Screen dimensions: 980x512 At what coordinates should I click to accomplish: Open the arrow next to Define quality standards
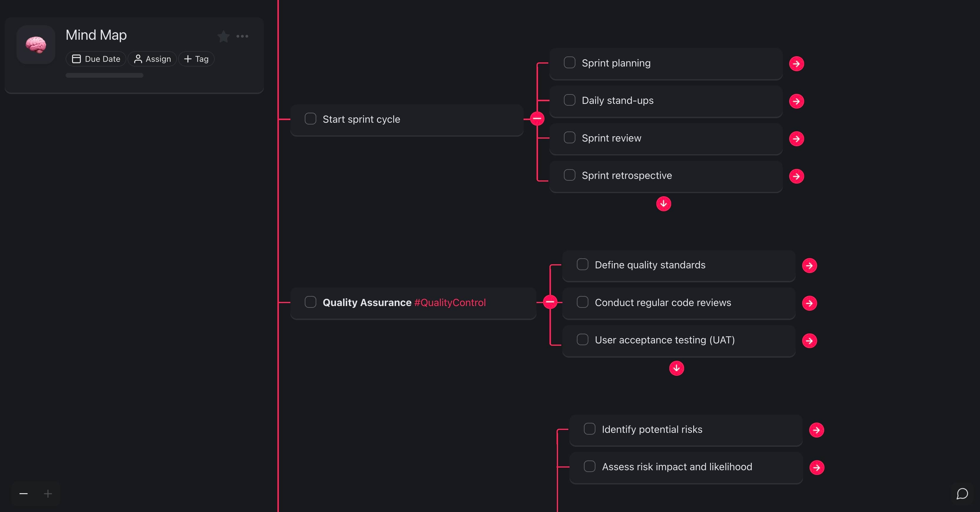point(810,265)
